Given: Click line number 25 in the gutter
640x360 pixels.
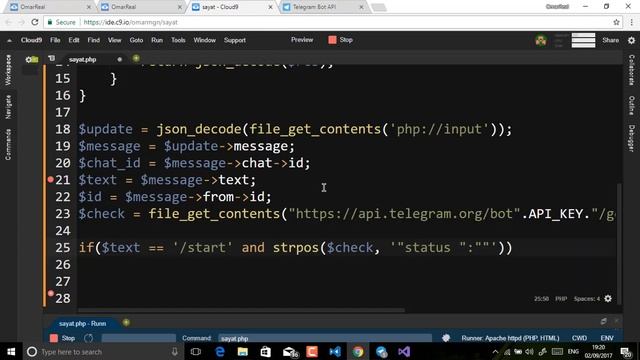Looking at the screenshot, I should click(63, 248).
